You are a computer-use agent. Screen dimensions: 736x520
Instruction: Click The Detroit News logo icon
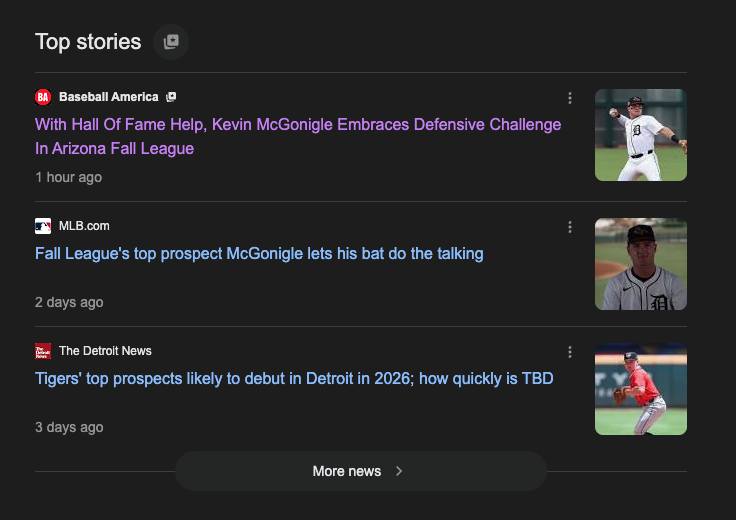tap(43, 351)
